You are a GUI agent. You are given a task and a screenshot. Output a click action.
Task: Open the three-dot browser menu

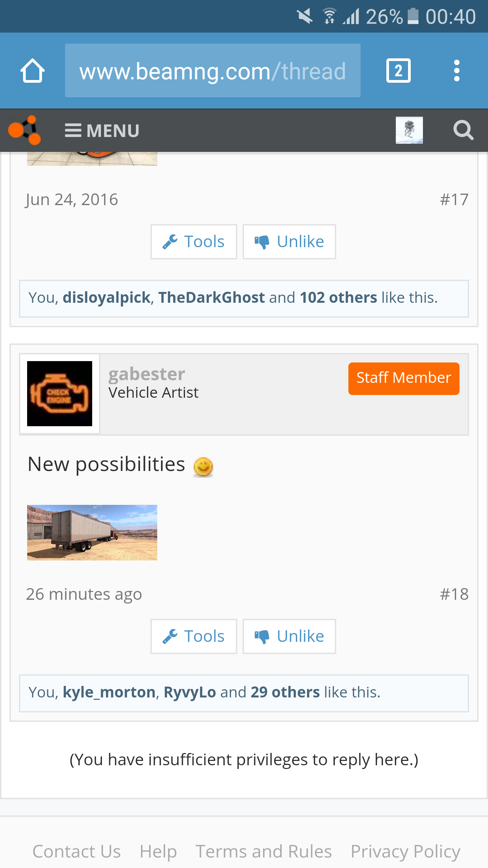tap(456, 71)
